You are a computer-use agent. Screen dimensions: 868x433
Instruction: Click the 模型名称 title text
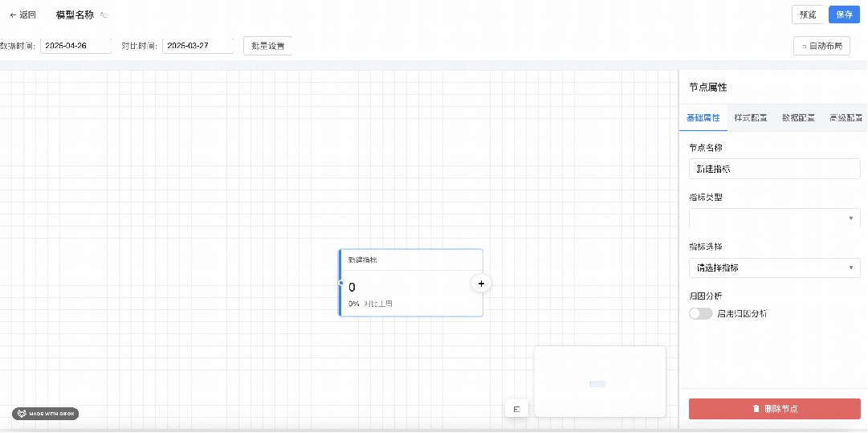[x=75, y=15]
